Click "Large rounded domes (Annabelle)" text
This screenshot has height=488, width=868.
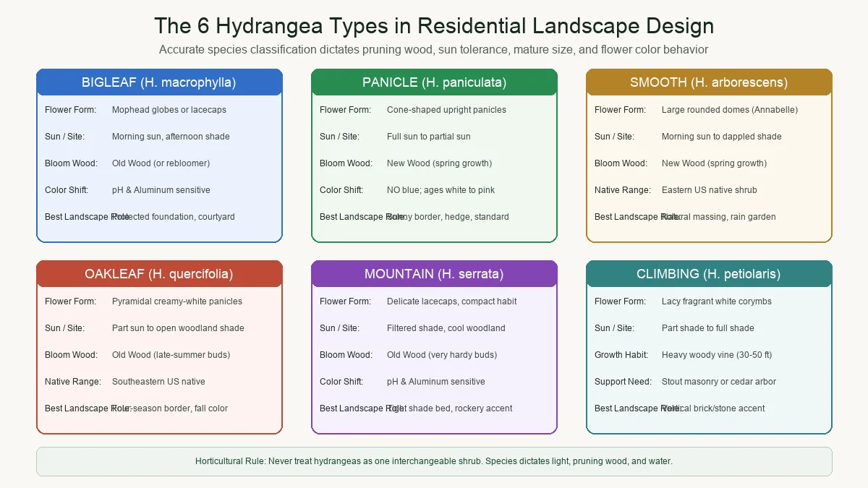730,110
